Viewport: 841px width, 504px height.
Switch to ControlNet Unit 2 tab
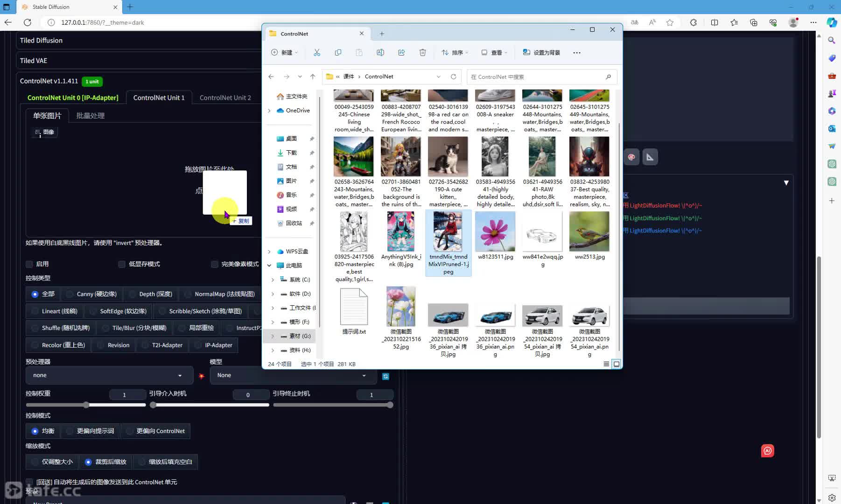pos(225,98)
